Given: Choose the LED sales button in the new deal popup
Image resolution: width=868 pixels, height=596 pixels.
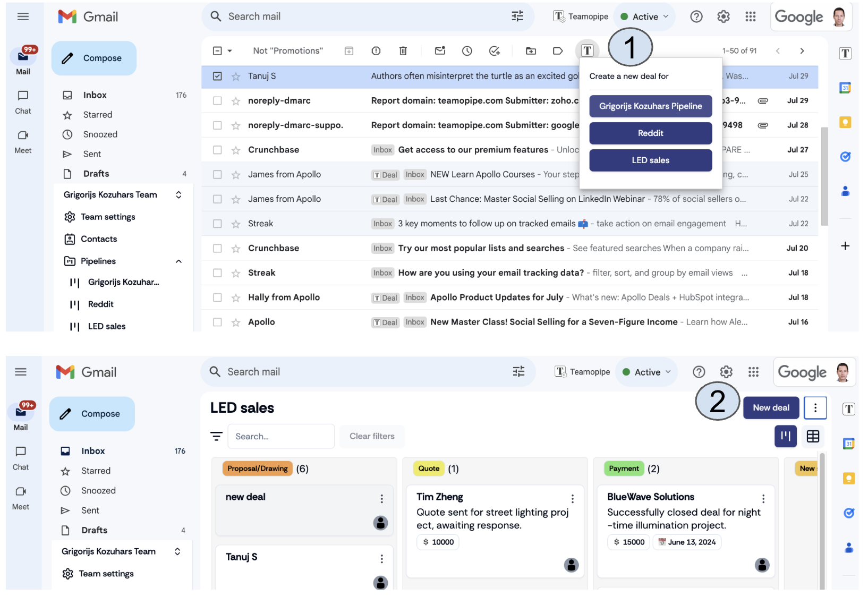Looking at the screenshot, I should [651, 160].
